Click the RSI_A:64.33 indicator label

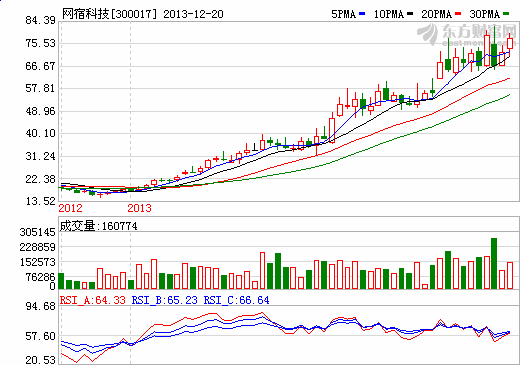(93, 300)
